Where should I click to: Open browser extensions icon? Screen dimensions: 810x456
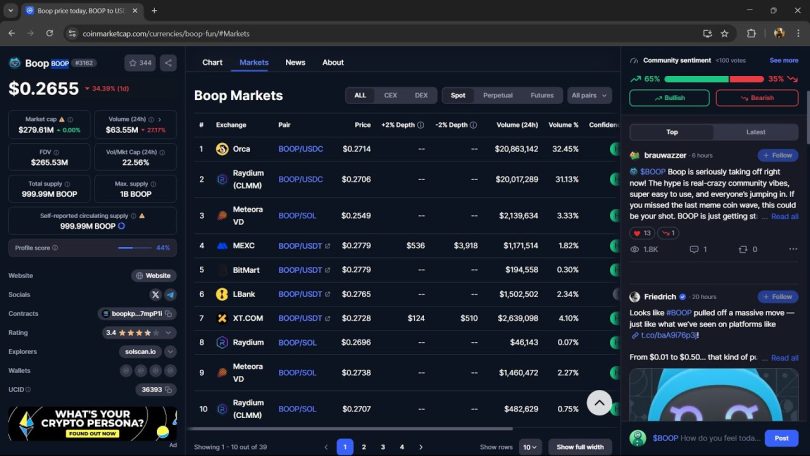[751, 34]
